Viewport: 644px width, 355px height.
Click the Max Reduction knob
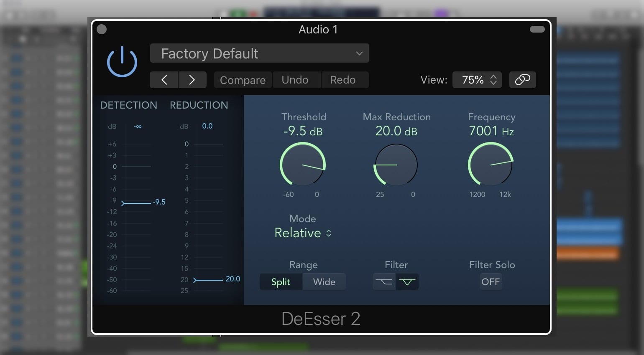396,165
